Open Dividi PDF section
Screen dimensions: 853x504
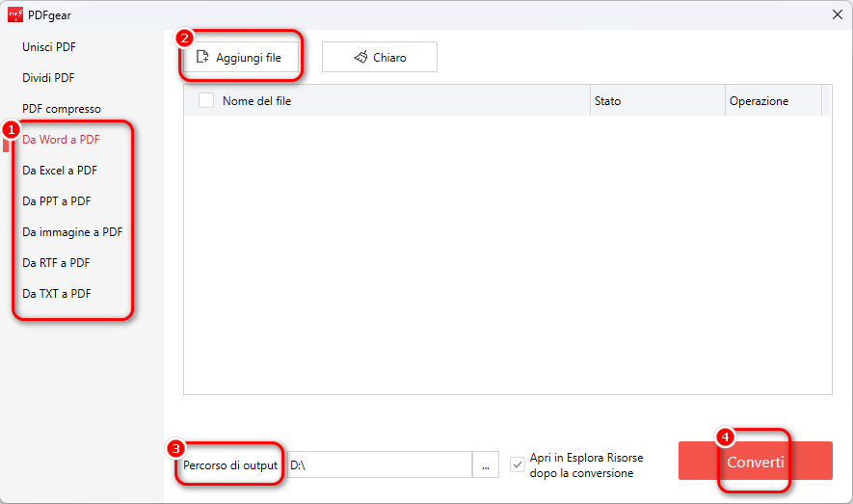click(48, 78)
